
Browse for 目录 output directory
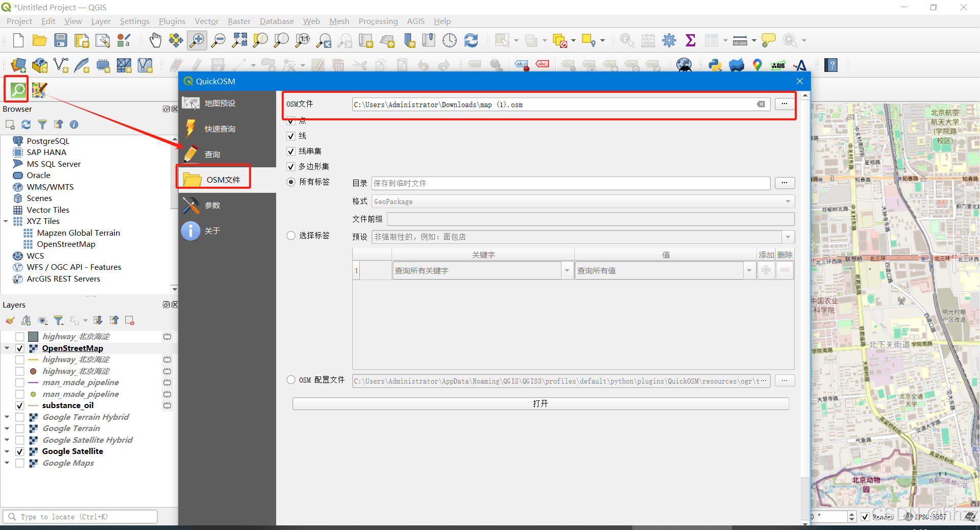pyautogui.click(x=785, y=183)
